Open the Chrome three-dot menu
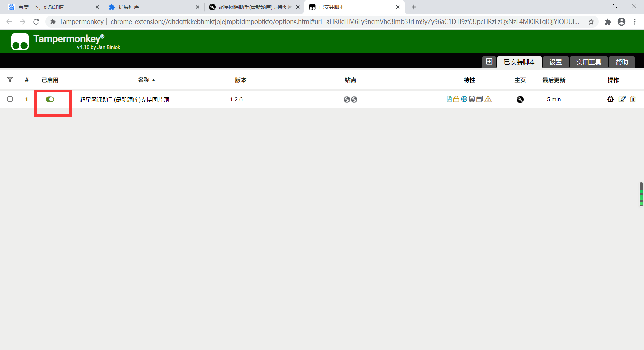Image resolution: width=644 pixels, height=350 pixels. [635, 22]
